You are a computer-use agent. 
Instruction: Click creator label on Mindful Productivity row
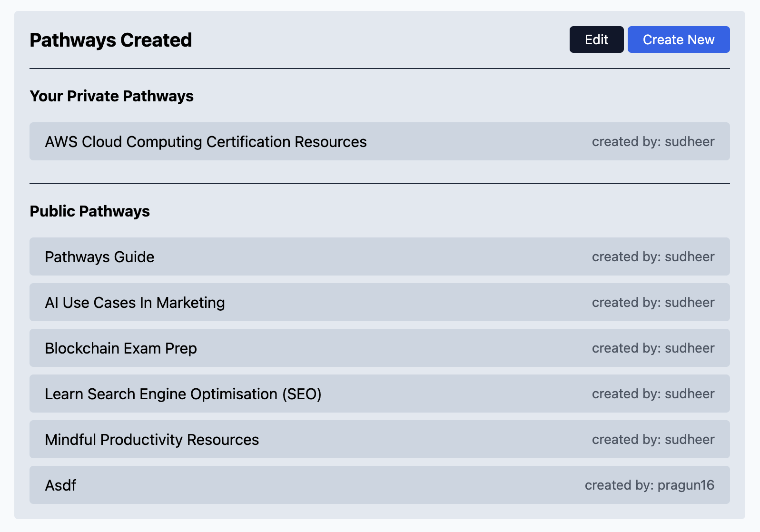653,440
